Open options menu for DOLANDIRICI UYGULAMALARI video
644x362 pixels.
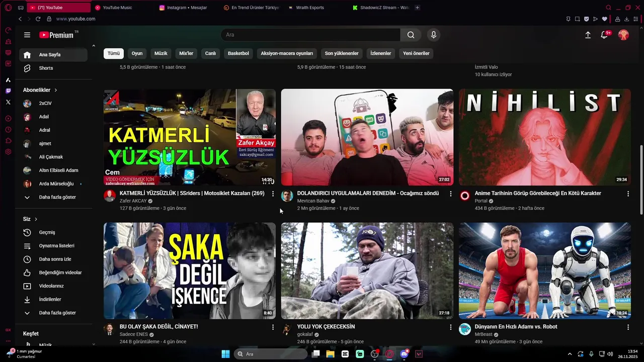pos(451,194)
